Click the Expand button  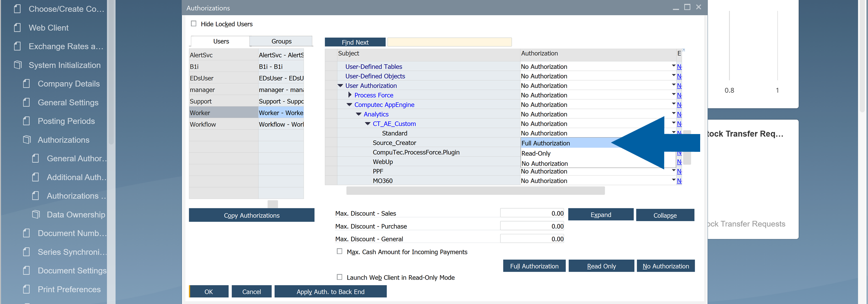[x=601, y=215]
